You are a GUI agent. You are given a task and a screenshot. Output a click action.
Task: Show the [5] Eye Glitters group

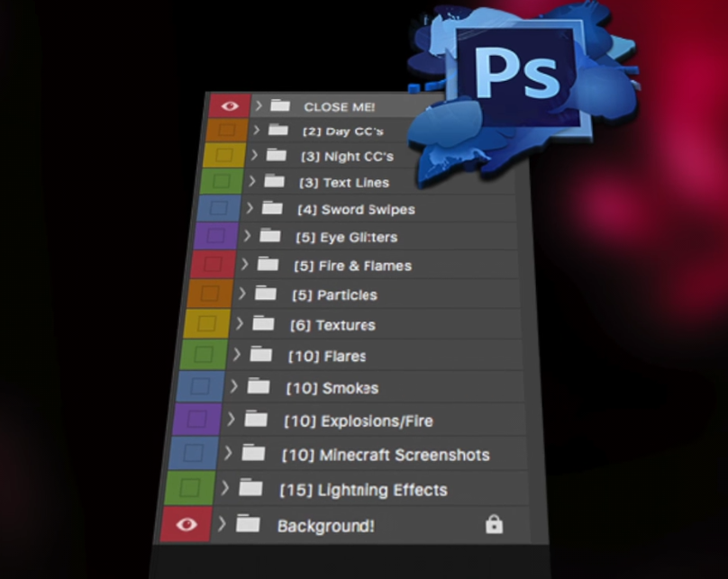(215, 236)
